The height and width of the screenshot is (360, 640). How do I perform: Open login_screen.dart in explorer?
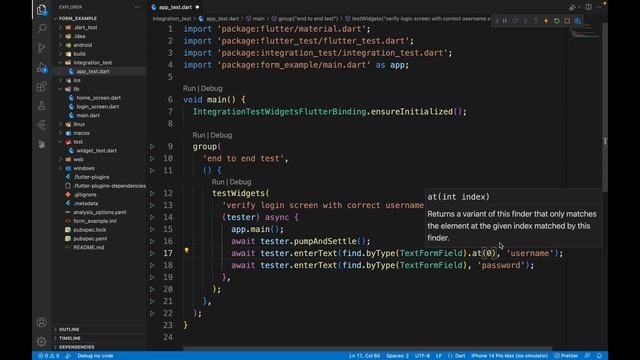click(x=99, y=107)
